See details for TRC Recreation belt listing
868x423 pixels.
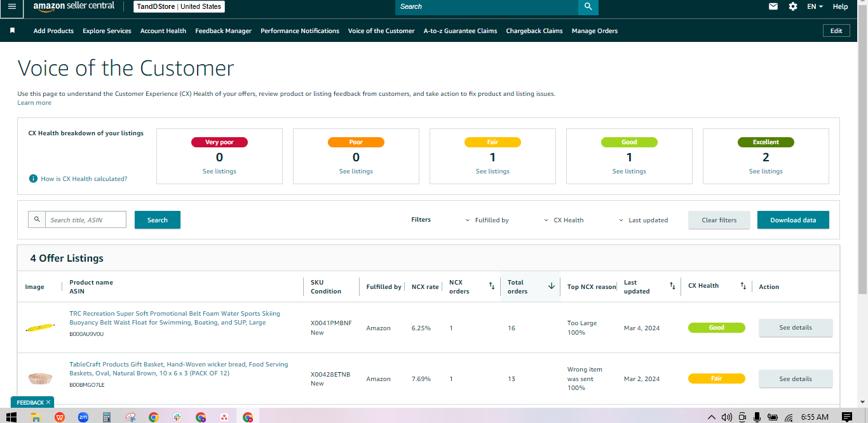[796, 328]
